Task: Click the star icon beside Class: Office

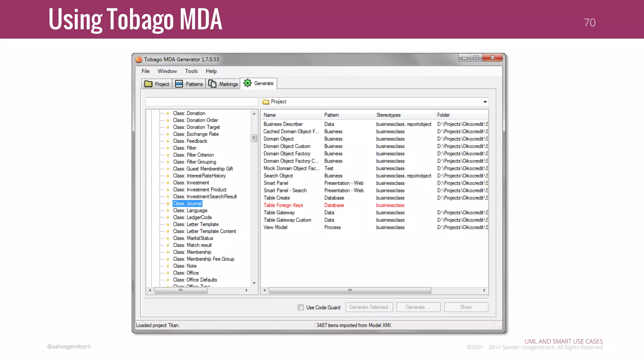Action: coord(168,273)
